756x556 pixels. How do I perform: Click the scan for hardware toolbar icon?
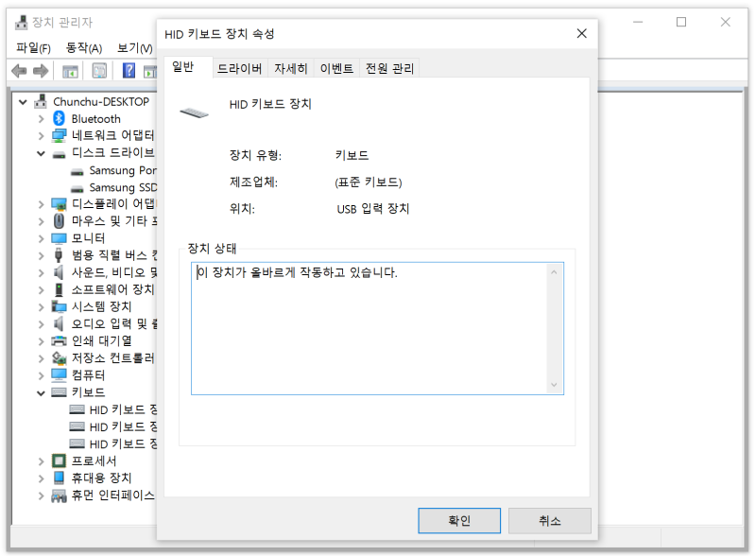[x=151, y=72]
